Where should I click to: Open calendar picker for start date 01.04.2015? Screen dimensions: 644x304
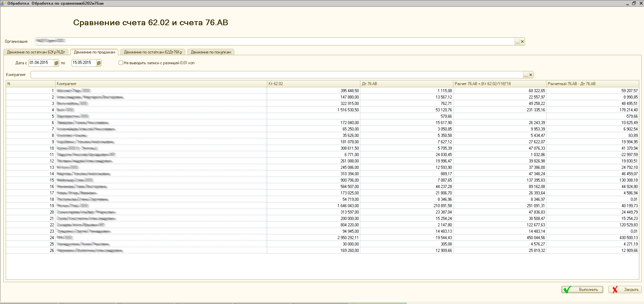pos(56,63)
